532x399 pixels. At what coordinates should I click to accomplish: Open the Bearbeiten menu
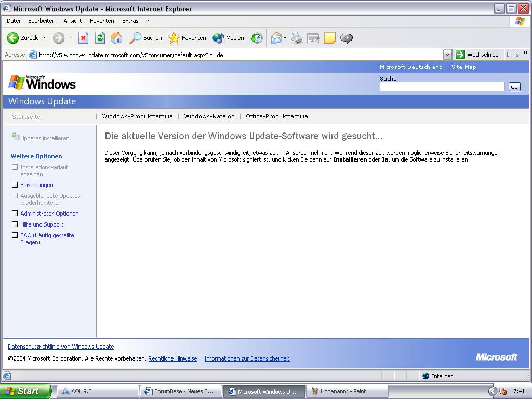click(42, 21)
